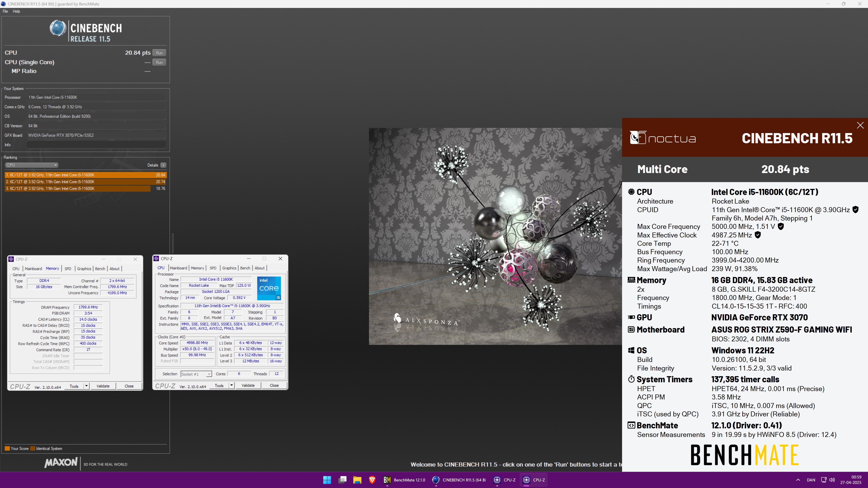The width and height of the screenshot is (868, 488).
Task: Switch to first CPU-Z taskbar item
Action: coord(505,480)
